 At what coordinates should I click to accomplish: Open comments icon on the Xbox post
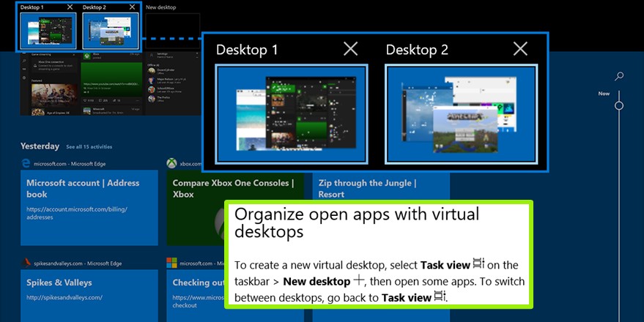(100, 100)
